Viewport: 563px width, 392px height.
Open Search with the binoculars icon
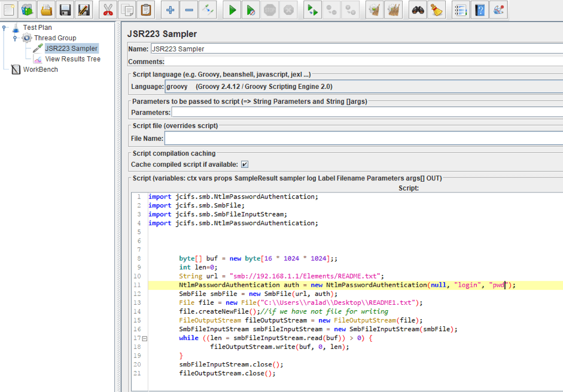coord(418,10)
